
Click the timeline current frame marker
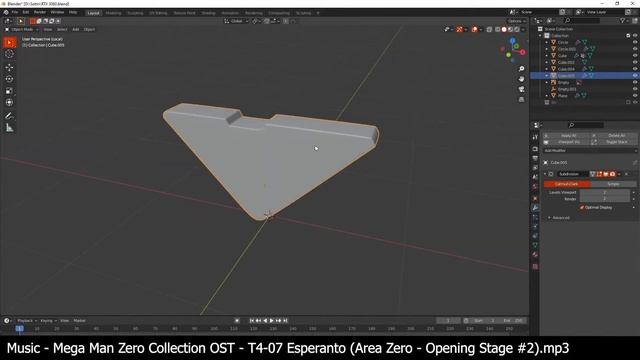(x=20, y=329)
